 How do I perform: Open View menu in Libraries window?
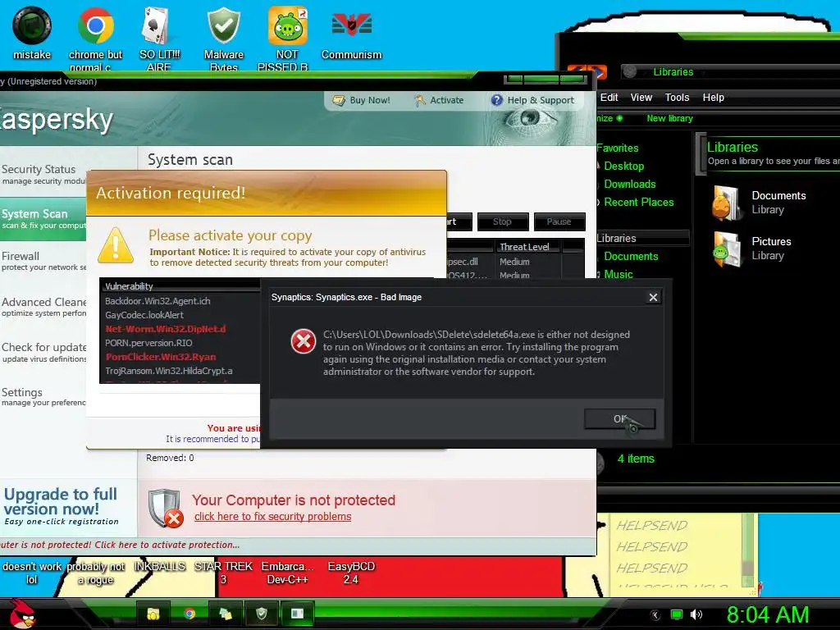641,98
